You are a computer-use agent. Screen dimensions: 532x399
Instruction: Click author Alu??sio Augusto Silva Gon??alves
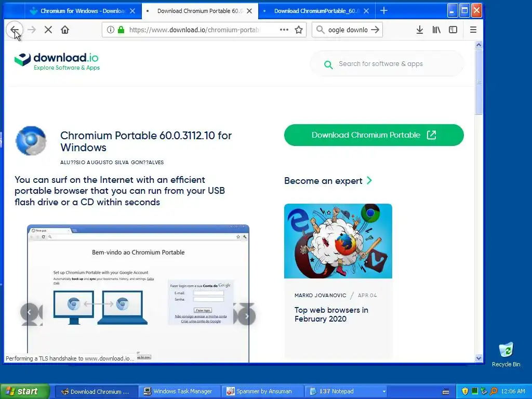click(x=112, y=163)
